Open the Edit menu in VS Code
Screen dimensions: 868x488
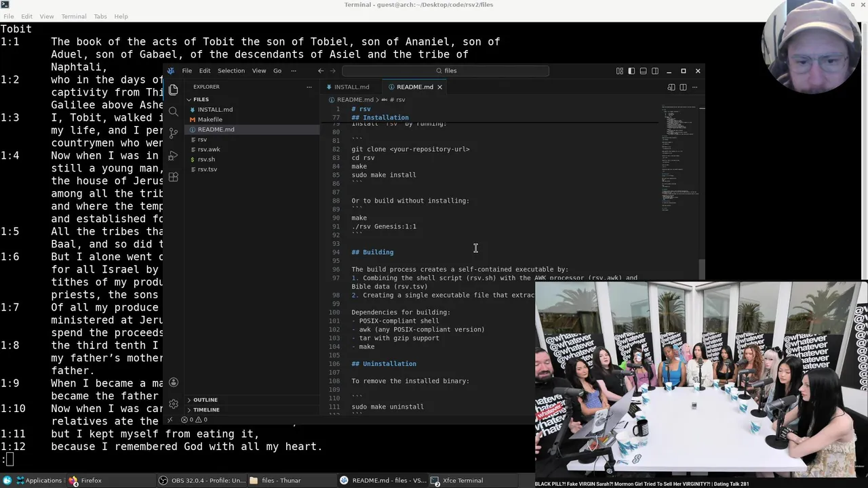204,70
